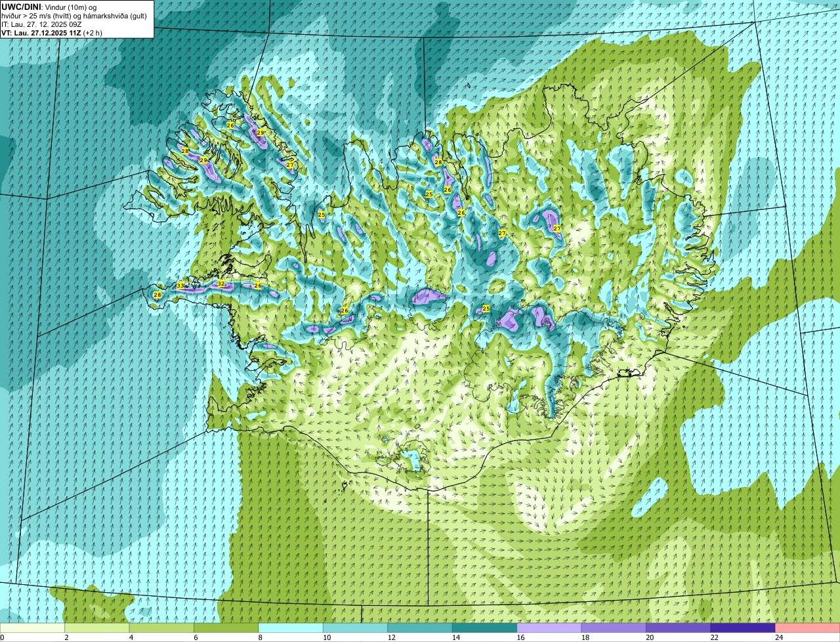
Task: Select the "Vindur (10m) og" caption text
Action: [70, 7]
